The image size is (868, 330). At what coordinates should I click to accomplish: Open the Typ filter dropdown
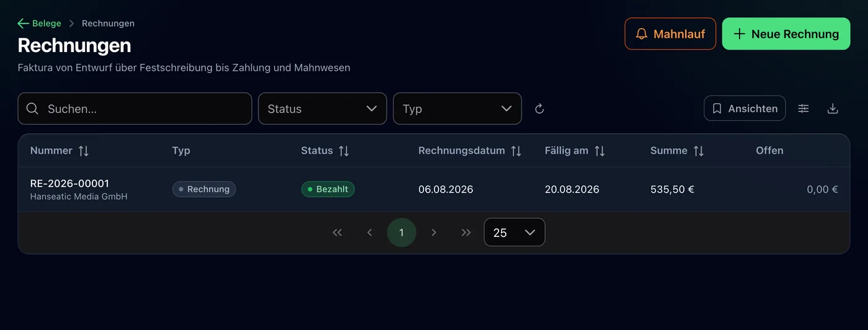point(458,109)
